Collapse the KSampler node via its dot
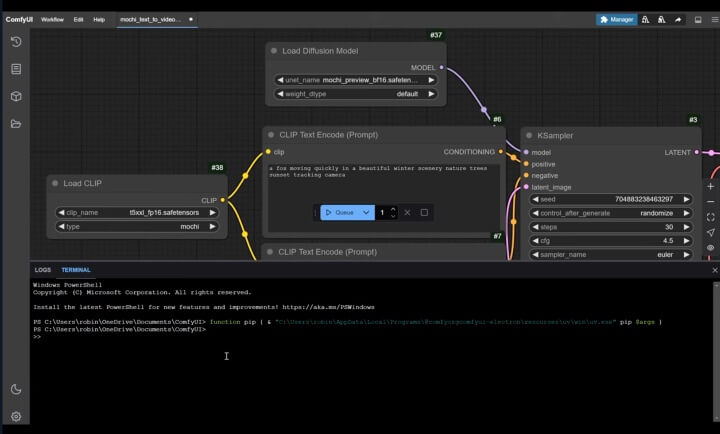Screen dimensions: 720x434 (528, 135)
